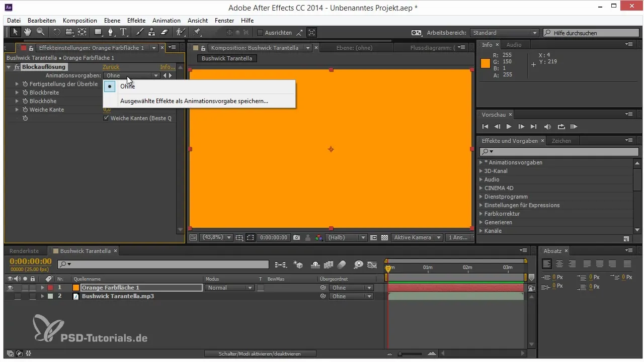Image resolution: width=644 pixels, height=362 pixels.
Task: Select the Roto Brush tool
Action: (x=180, y=32)
